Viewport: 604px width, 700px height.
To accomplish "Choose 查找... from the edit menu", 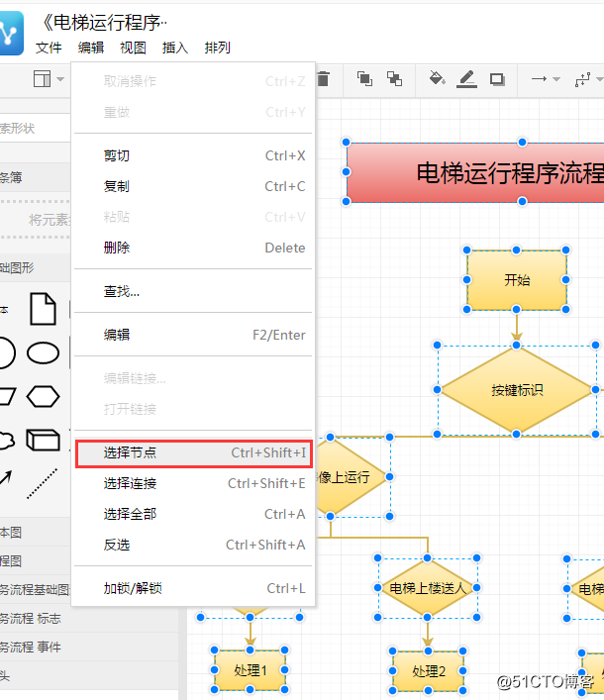I will pyautogui.click(x=193, y=291).
